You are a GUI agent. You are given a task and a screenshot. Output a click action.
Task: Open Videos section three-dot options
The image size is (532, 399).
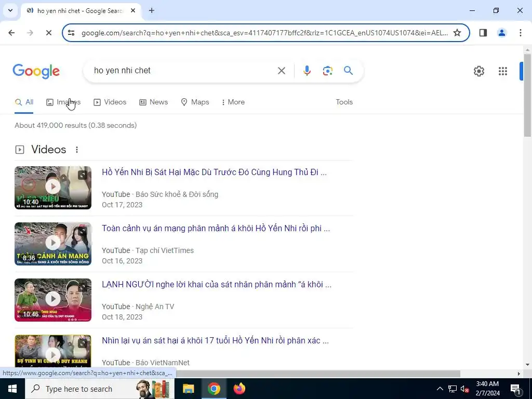tap(77, 150)
